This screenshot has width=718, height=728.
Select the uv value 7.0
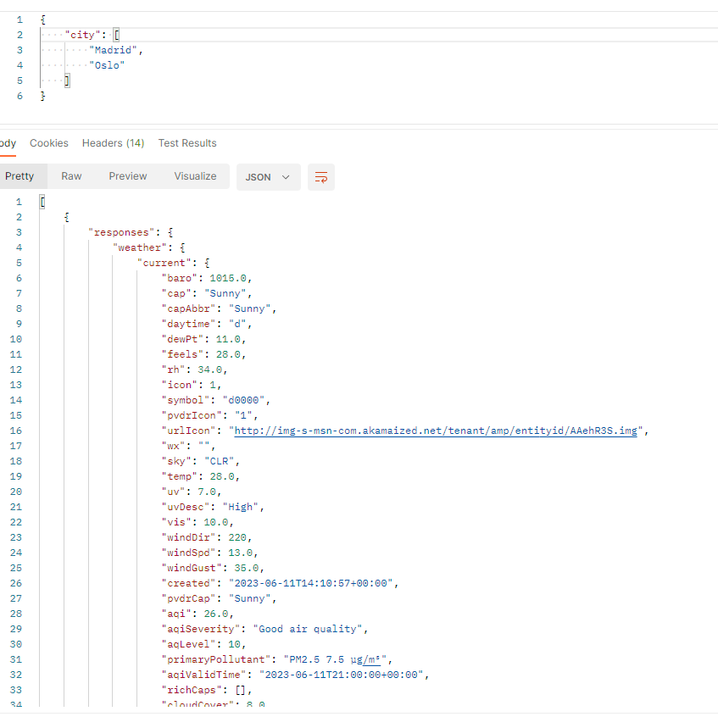tap(207, 492)
